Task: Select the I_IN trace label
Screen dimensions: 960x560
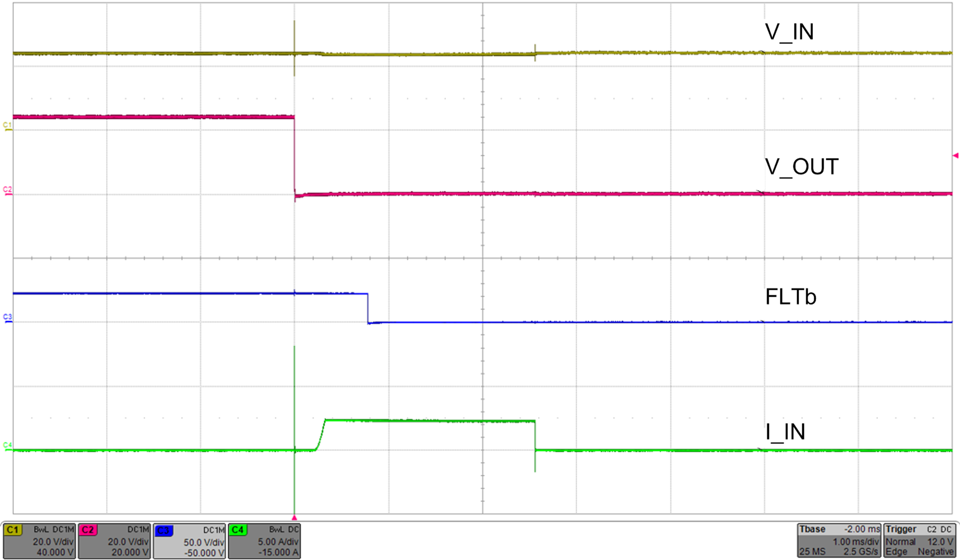Action: [785, 432]
